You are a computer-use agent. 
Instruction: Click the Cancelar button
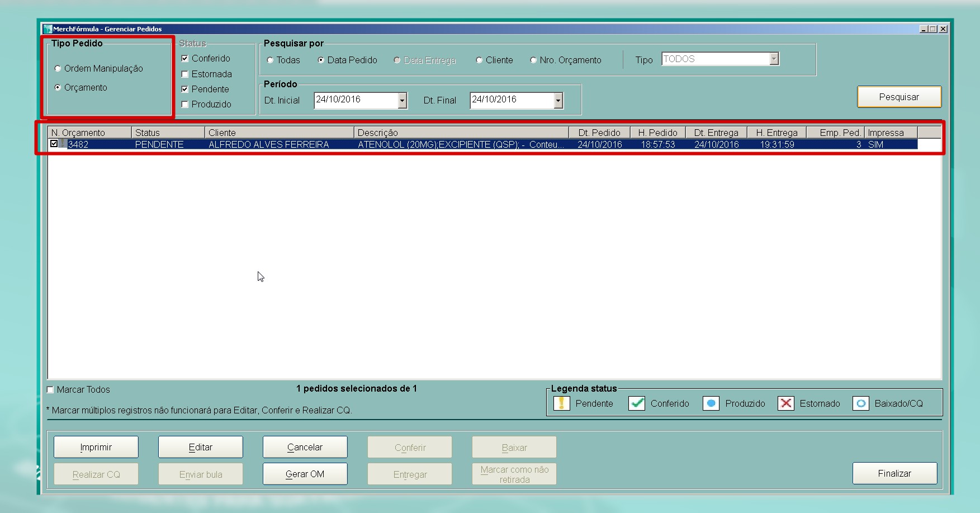click(x=305, y=447)
